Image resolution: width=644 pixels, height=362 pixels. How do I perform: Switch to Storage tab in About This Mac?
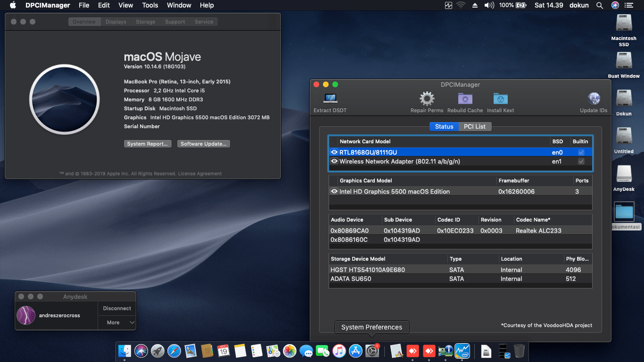145,22
